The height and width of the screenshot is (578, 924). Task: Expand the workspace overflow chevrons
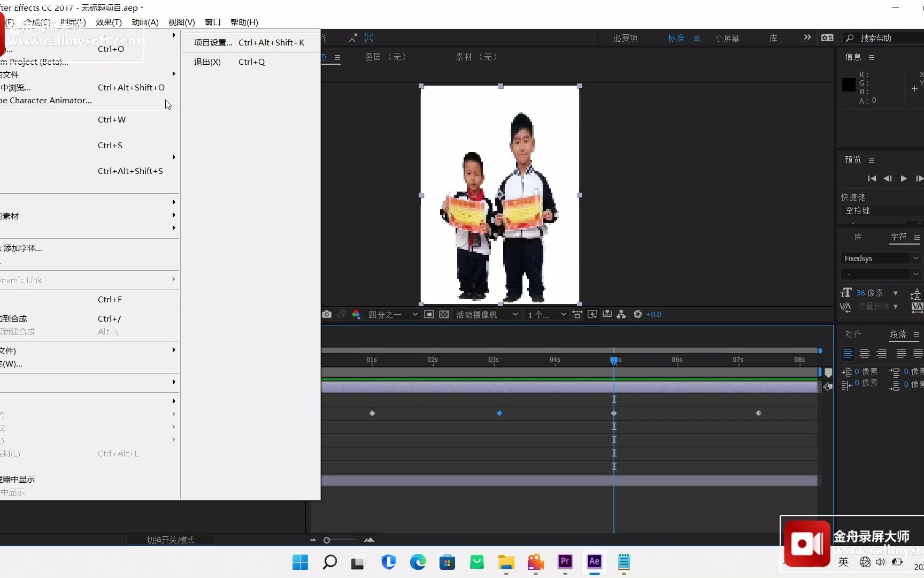[807, 37]
